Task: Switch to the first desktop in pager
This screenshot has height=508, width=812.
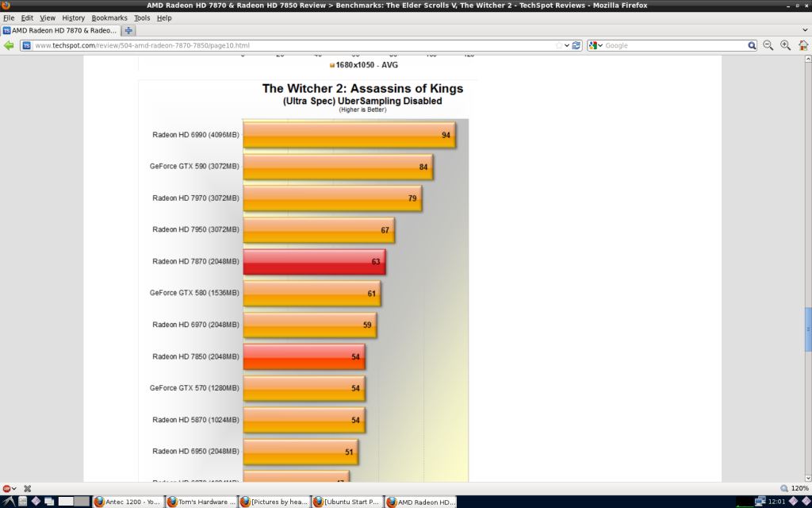Action: tap(66, 502)
